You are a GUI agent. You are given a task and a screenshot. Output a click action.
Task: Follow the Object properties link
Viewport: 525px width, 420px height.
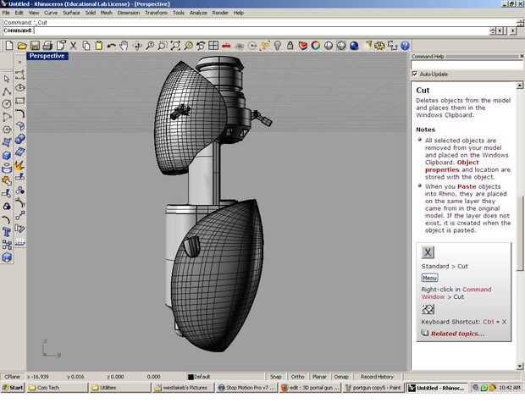pyautogui.click(x=452, y=166)
